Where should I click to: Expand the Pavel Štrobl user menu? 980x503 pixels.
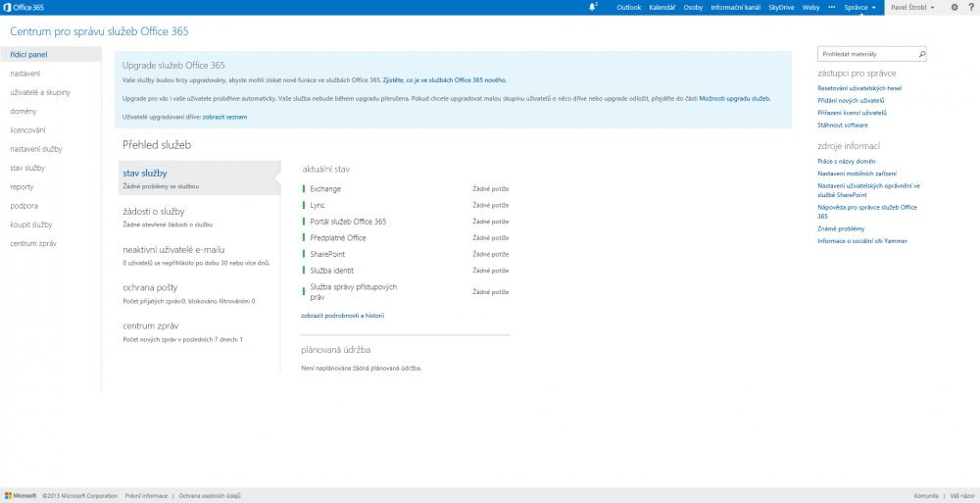pyautogui.click(x=912, y=8)
